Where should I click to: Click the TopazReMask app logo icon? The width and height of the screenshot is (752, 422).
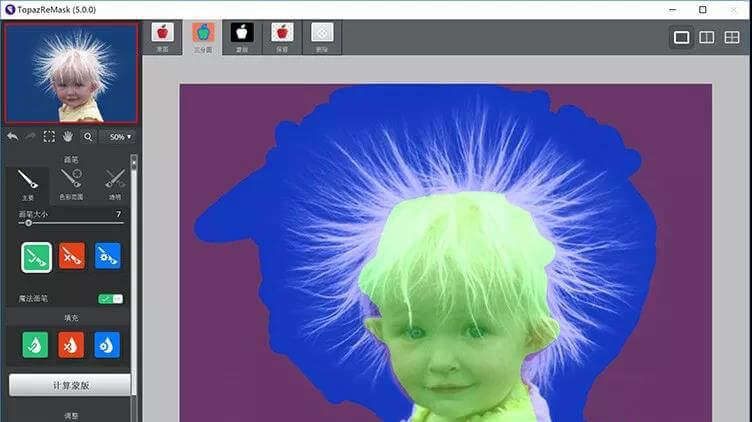point(10,10)
